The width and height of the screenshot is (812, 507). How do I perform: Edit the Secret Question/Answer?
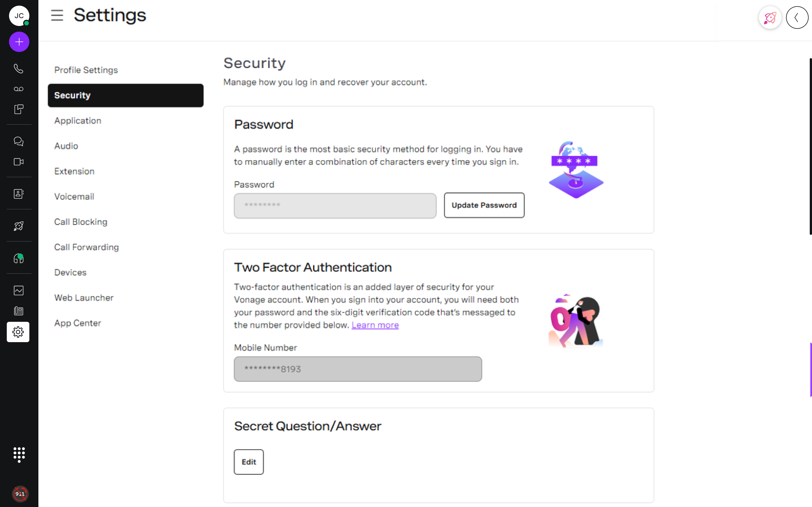tap(249, 462)
